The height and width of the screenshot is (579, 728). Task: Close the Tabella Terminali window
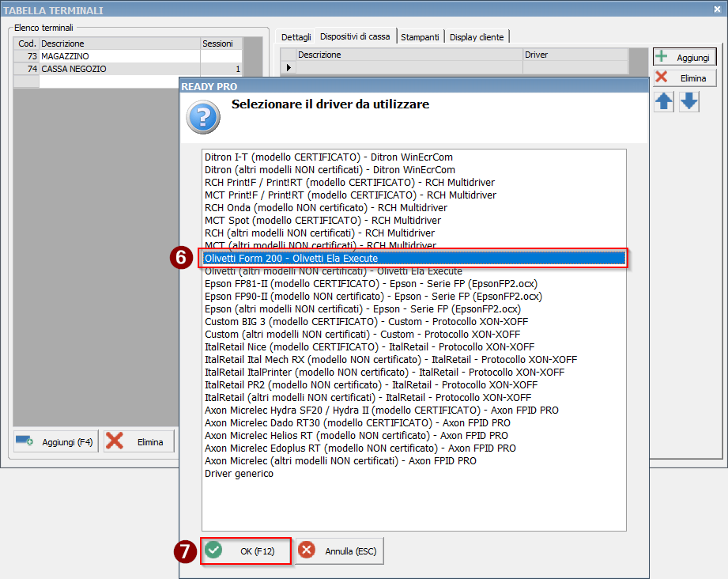pyautogui.click(x=716, y=9)
